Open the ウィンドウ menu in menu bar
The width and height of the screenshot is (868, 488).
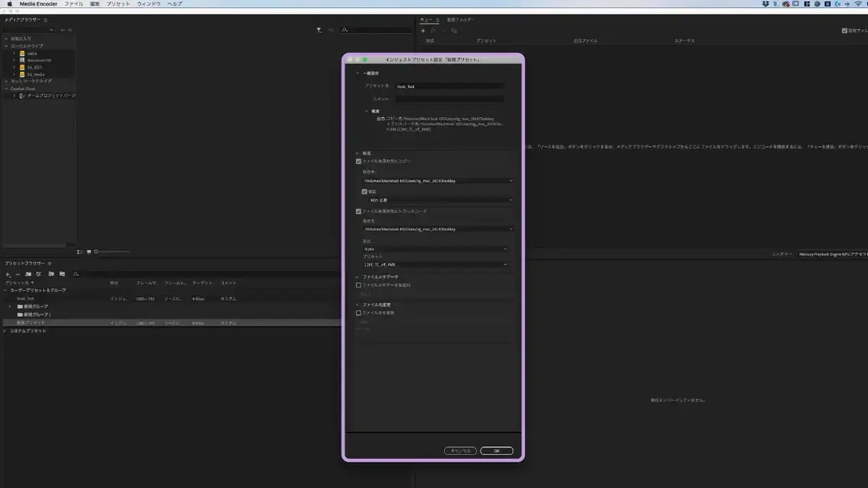coord(149,4)
